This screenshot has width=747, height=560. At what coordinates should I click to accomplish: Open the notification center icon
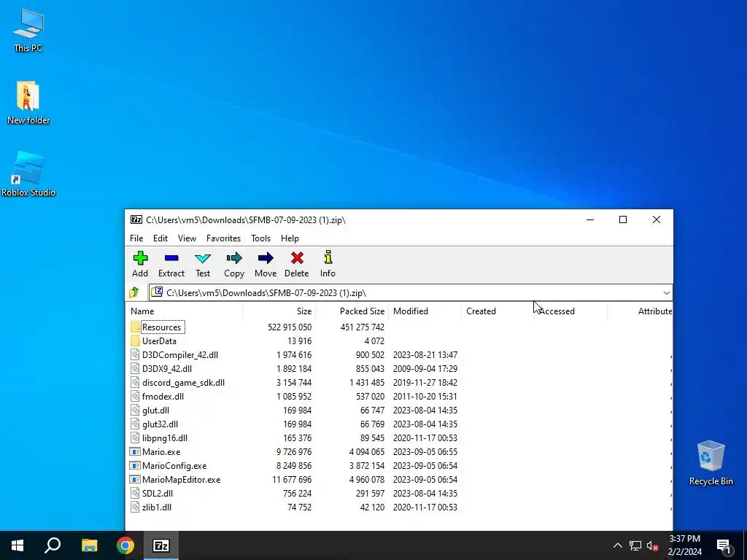(724, 545)
